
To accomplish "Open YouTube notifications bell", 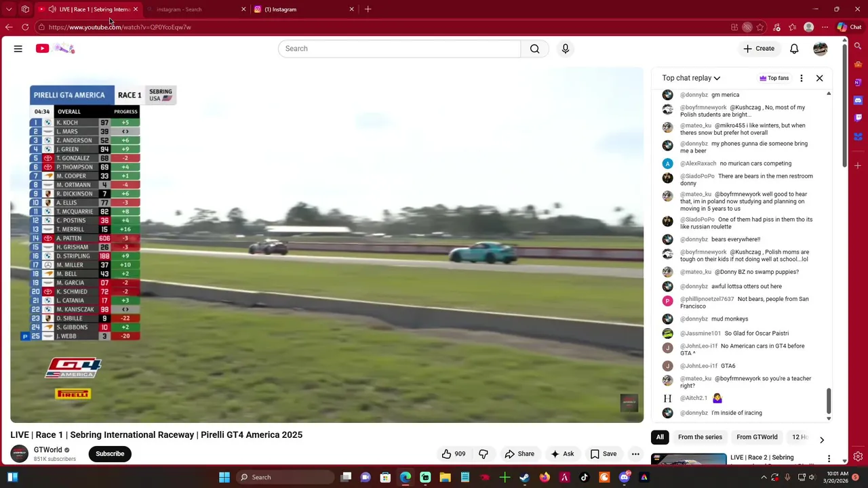I will click(x=794, y=49).
